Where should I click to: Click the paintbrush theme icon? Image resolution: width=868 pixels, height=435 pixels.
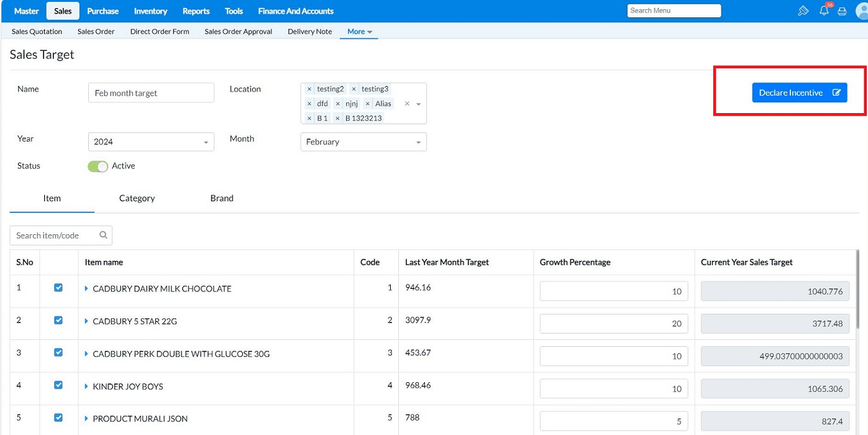pyautogui.click(x=803, y=11)
